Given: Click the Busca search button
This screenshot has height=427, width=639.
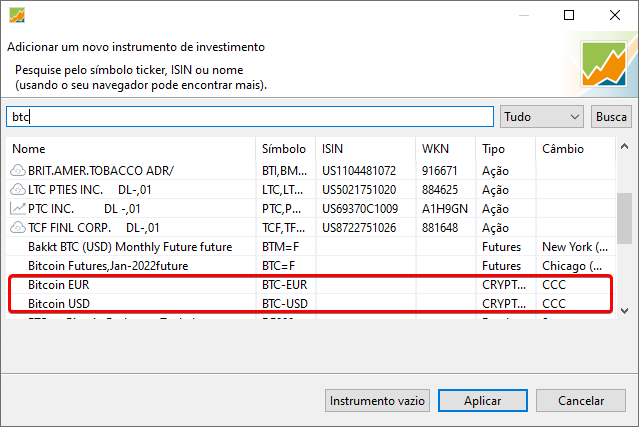Looking at the screenshot, I should [x=611, y=117].
